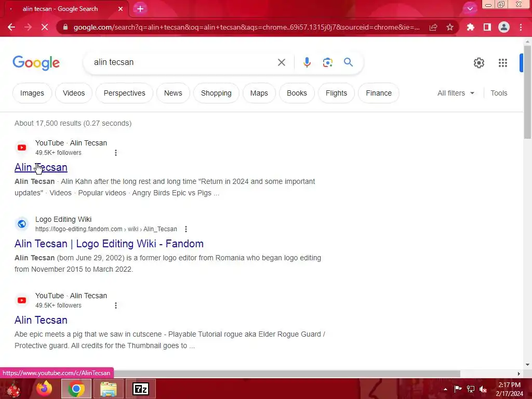Click the lock icon in address bar
Viewport: 532px width, 399px height.
tap(65, 27)
